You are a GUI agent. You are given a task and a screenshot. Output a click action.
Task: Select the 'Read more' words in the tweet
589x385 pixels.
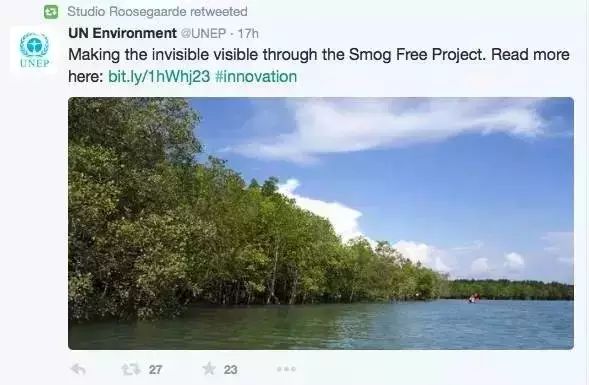530,55
